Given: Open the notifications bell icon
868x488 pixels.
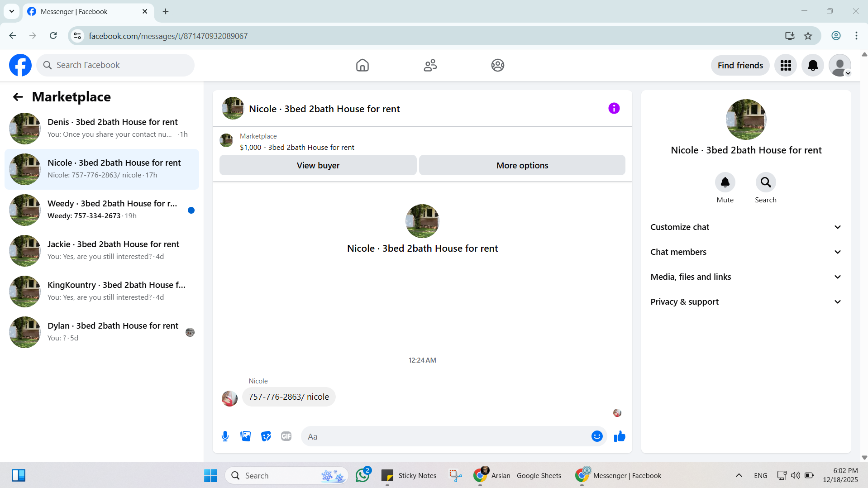Looking at the screenshot, I should tap(813, 65).
